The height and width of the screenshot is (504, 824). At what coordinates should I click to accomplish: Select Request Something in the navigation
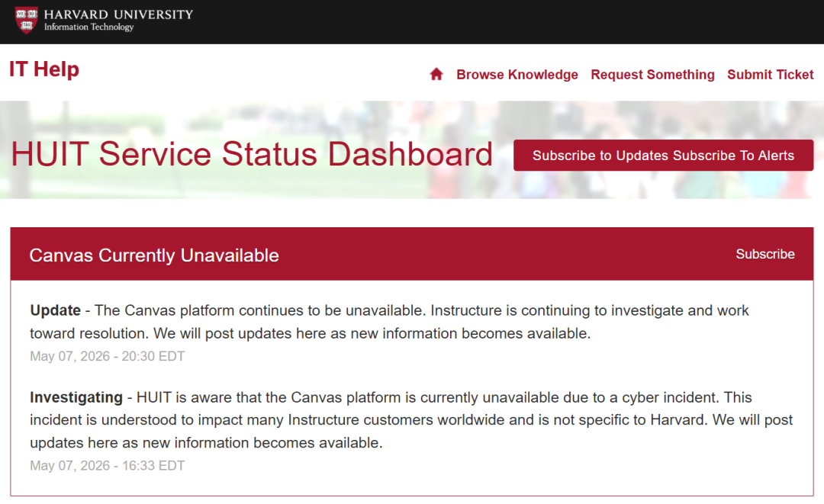click(652, 75)
